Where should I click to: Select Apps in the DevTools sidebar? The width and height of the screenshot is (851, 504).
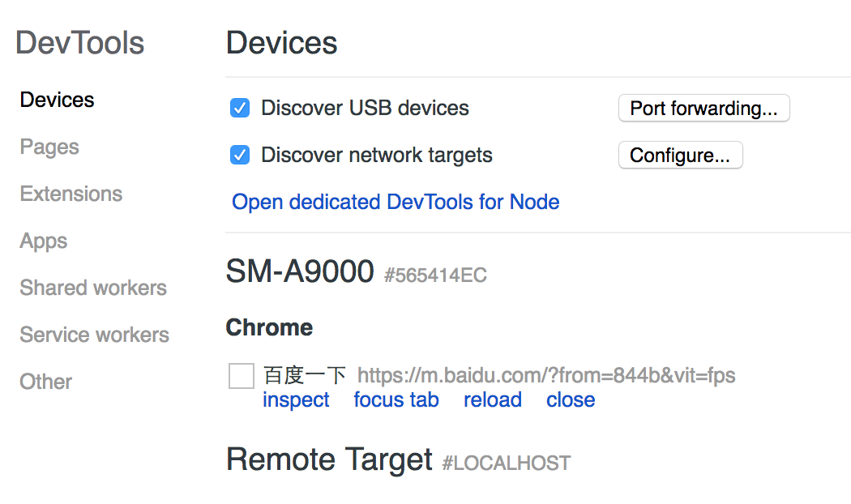pos(44,241)
